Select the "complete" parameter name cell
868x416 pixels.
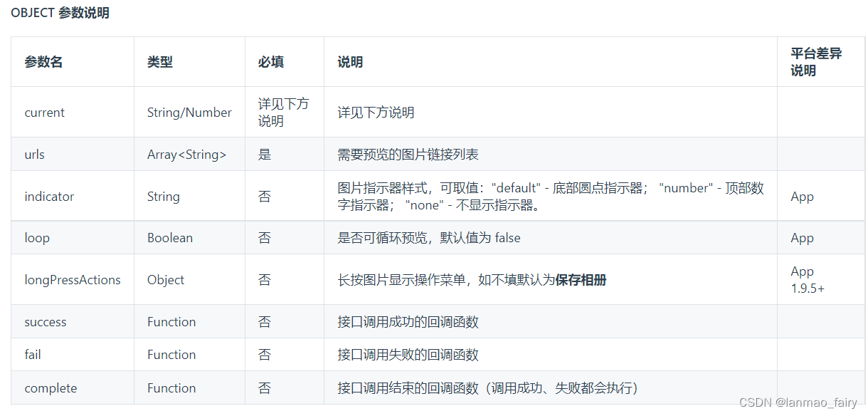[x=51, y=388]
